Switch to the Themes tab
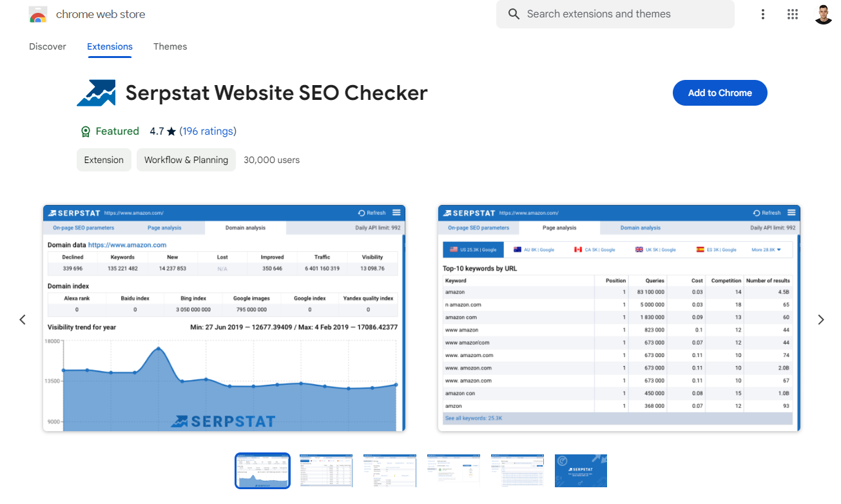 pos(170,46)
